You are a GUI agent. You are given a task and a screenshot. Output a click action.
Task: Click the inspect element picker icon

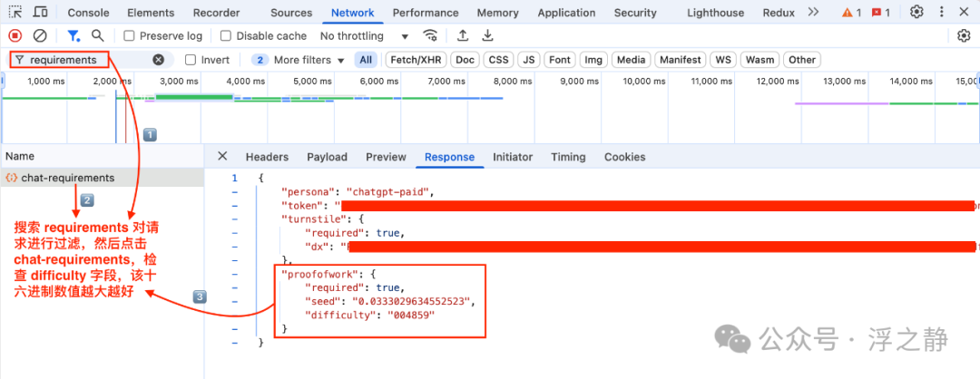click(15, 13)
